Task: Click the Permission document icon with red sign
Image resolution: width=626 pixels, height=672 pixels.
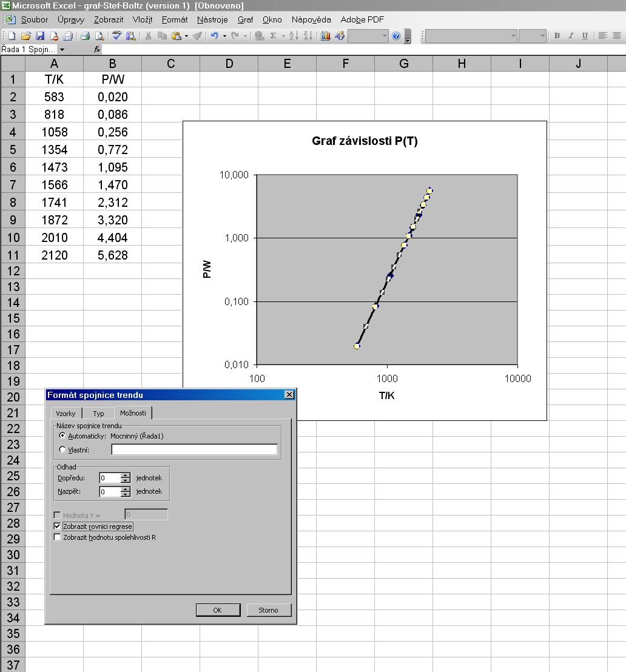Action: (x=54, y=36)
